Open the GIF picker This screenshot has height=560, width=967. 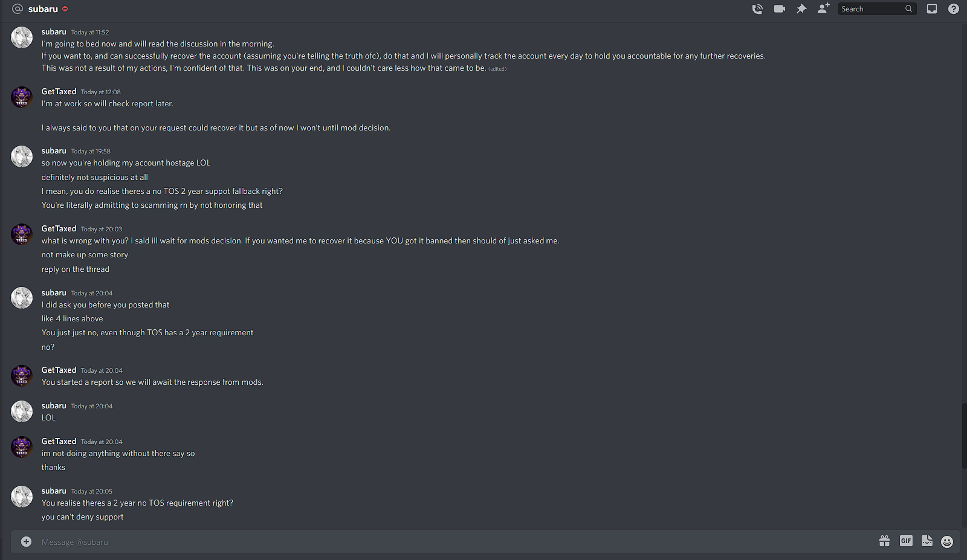[x=906, y=541]
